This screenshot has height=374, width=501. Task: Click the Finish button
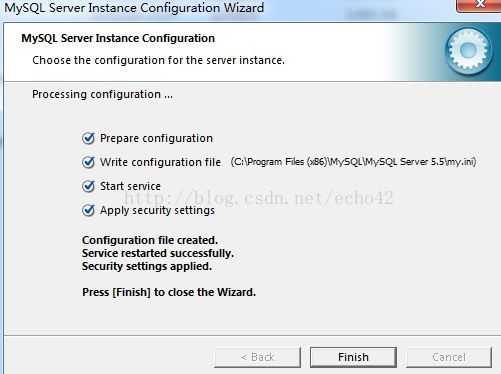click(353, 357)
